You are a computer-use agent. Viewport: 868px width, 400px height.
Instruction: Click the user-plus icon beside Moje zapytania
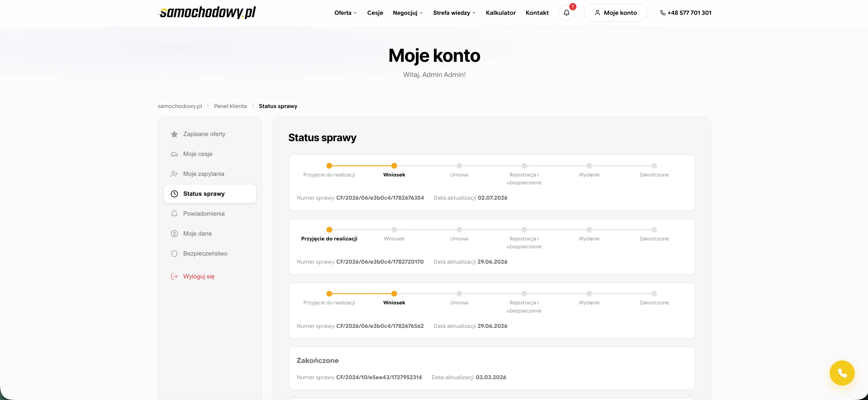pos(174,174)
